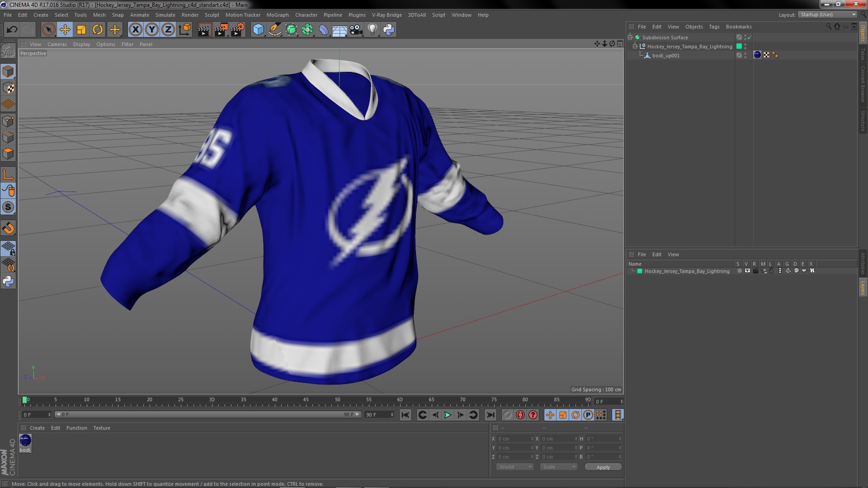The width and height of the screenshot is (868, 488).
Task: Click the Apply button
Action: [x=603, y=467]
